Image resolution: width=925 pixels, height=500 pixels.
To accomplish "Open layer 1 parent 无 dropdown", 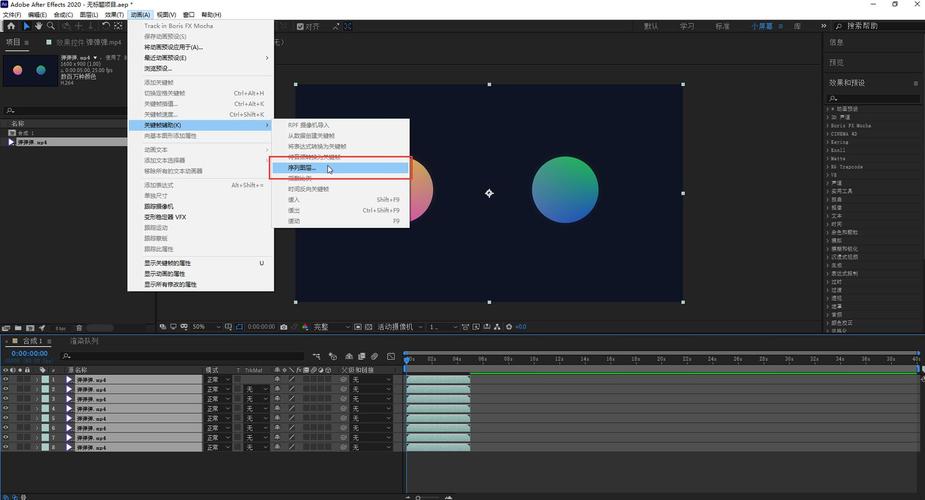I will click(x=371, y=380).
